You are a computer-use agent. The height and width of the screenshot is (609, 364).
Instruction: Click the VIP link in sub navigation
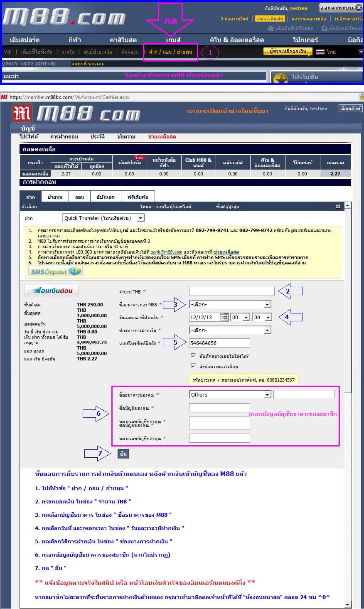(x=7, y=52)
